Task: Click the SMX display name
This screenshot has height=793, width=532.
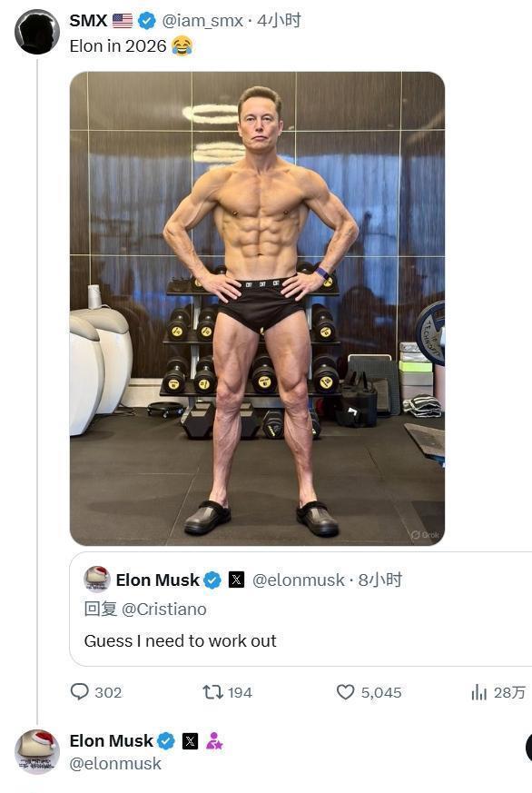Action: click(x=88, y=21)
